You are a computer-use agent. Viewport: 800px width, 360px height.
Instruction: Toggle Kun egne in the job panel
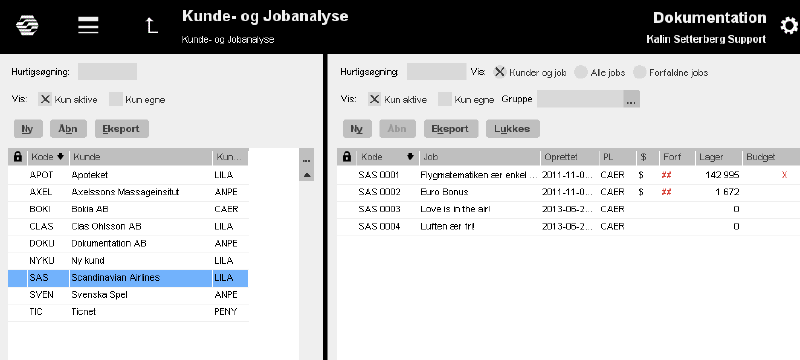[x=445, y=99]
